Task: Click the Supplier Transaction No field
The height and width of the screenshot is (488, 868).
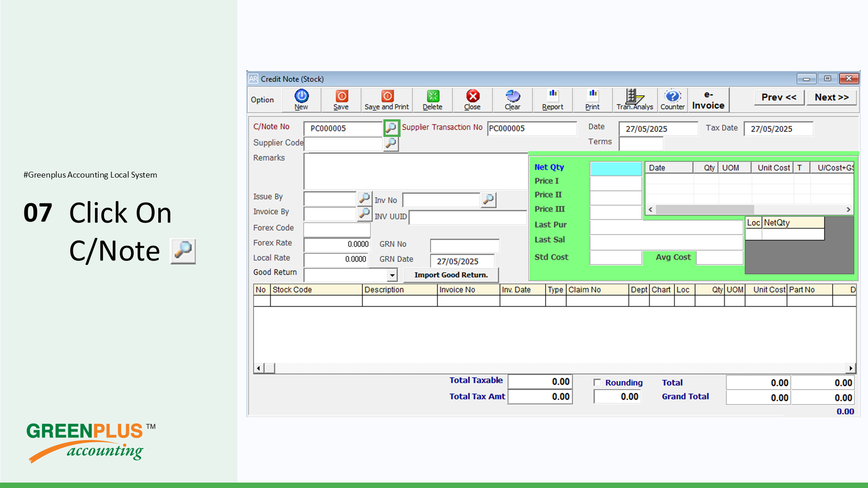Action: (532, 128)
